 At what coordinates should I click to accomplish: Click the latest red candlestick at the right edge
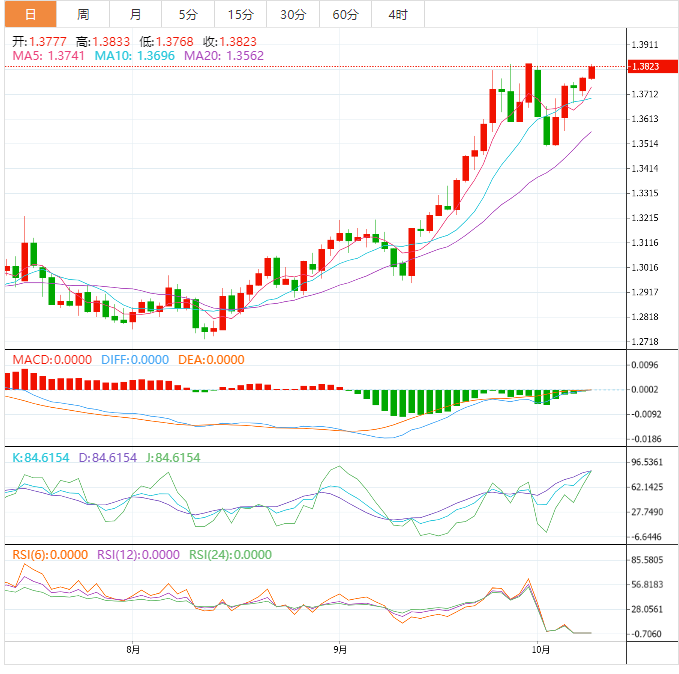[592, 72]
